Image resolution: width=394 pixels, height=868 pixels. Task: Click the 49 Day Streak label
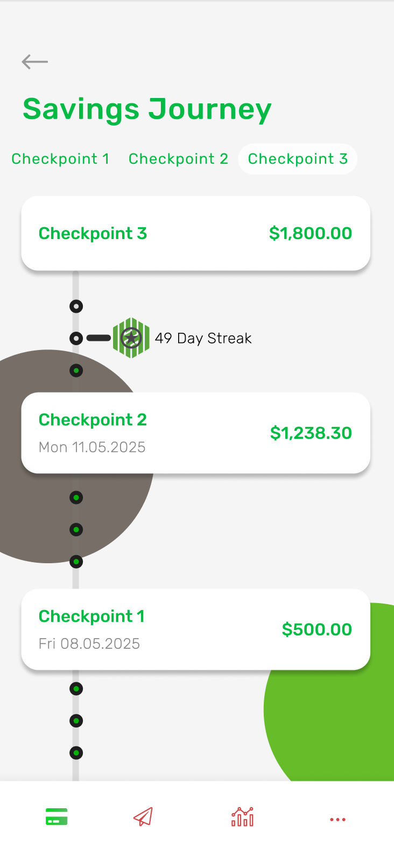tap(203, 338)
